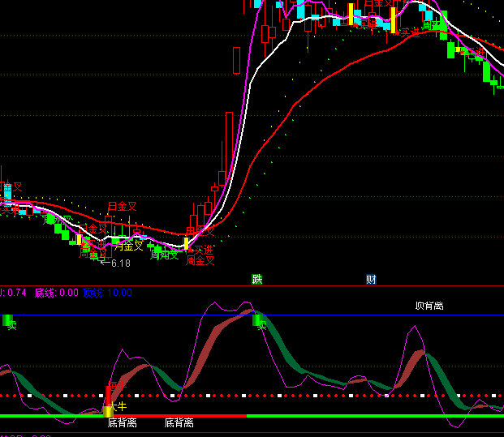The height and width of the screenshot is (437, 504).
Task: Click the 顶背离 divergence label
Action: pyautogui.click(x=429, y=306)
